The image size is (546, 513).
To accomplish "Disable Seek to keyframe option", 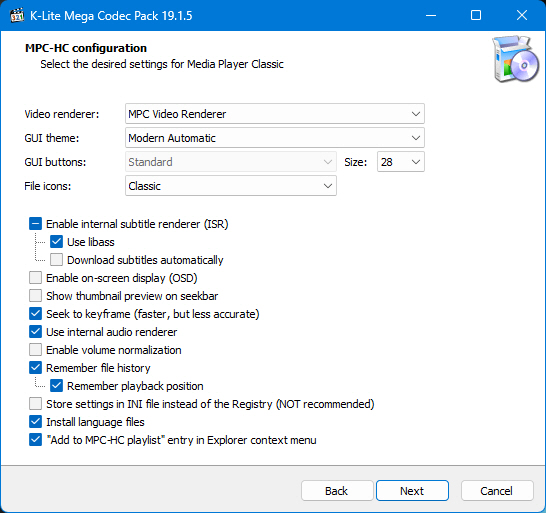I will pyautogui.click(x=36, y=314).
